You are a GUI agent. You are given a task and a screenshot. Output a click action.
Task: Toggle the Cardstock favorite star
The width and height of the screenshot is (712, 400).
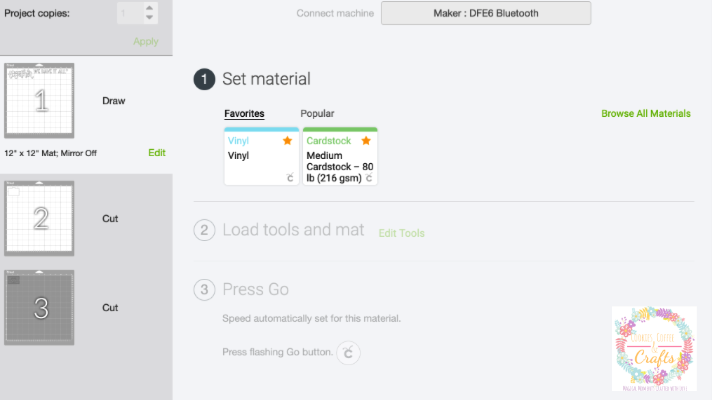(365, 141)
